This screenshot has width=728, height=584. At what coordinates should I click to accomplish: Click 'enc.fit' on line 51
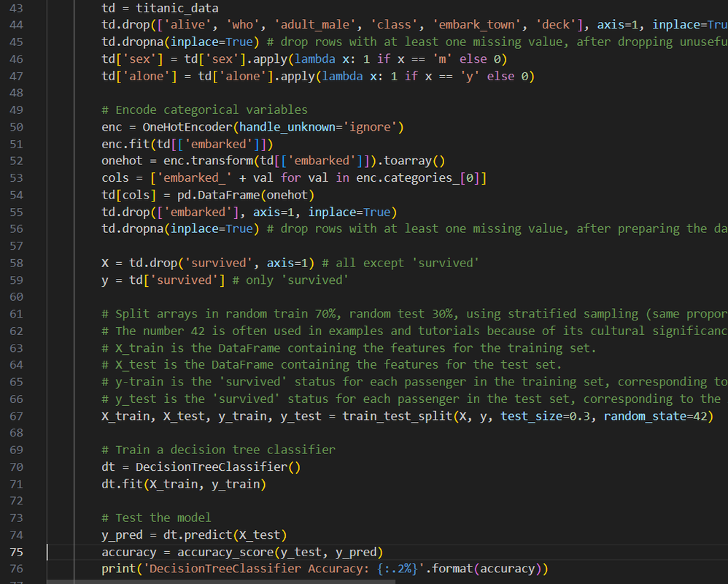(x=125, y=144)
